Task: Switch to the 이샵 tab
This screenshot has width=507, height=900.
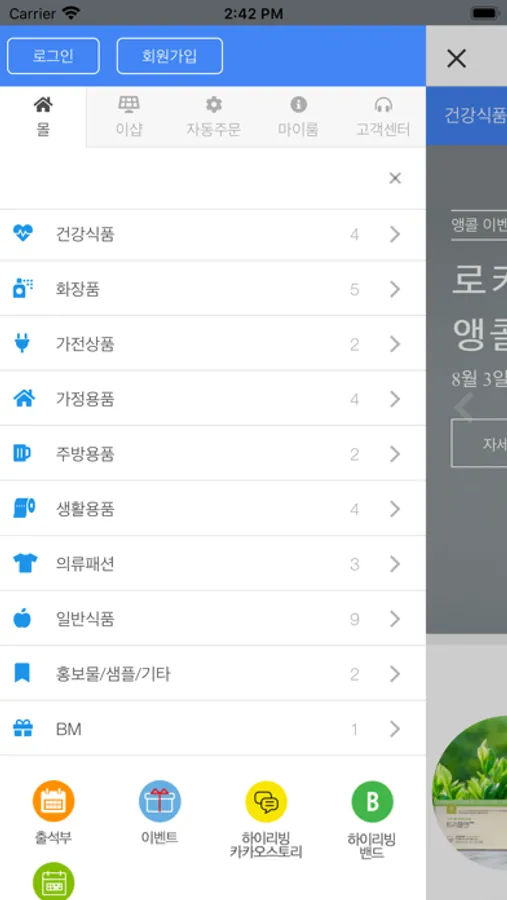Action: pos(129,117)
